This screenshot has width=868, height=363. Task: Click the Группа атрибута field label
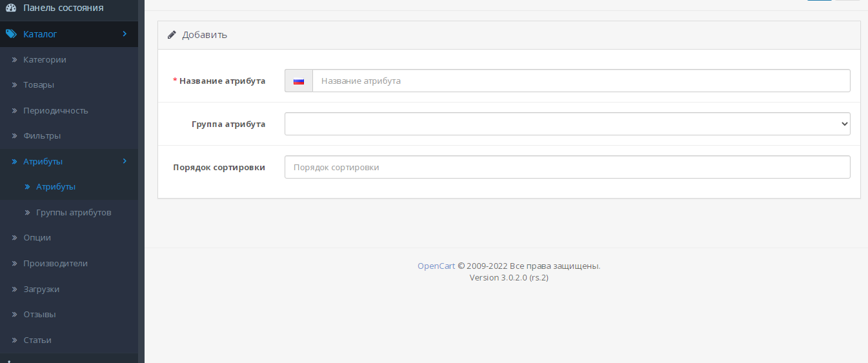[228, 124]
